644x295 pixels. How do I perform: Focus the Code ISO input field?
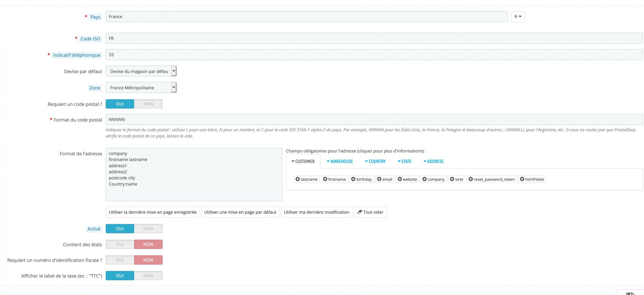pyautogui.click(x=374, y=38)
